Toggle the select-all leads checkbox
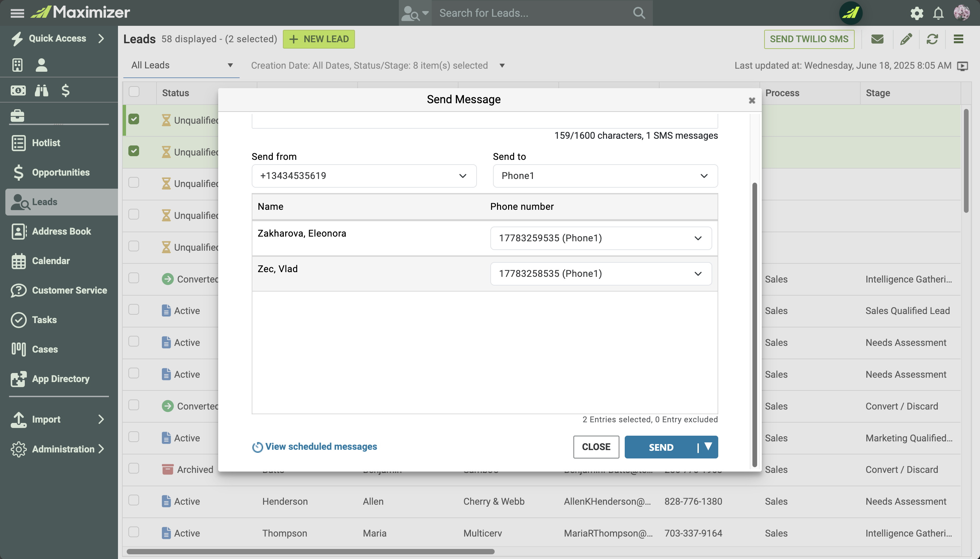980x559 pixels. (134, 92)
